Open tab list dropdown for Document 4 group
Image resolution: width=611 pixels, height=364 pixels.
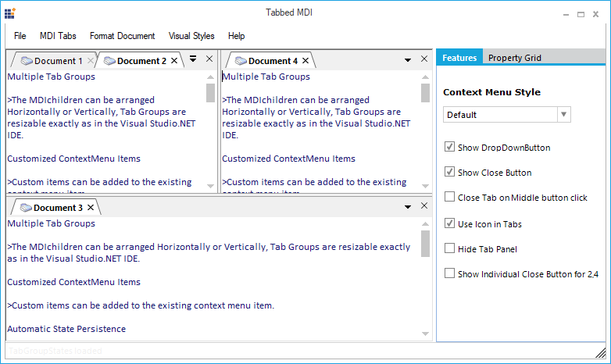[408, 60]
